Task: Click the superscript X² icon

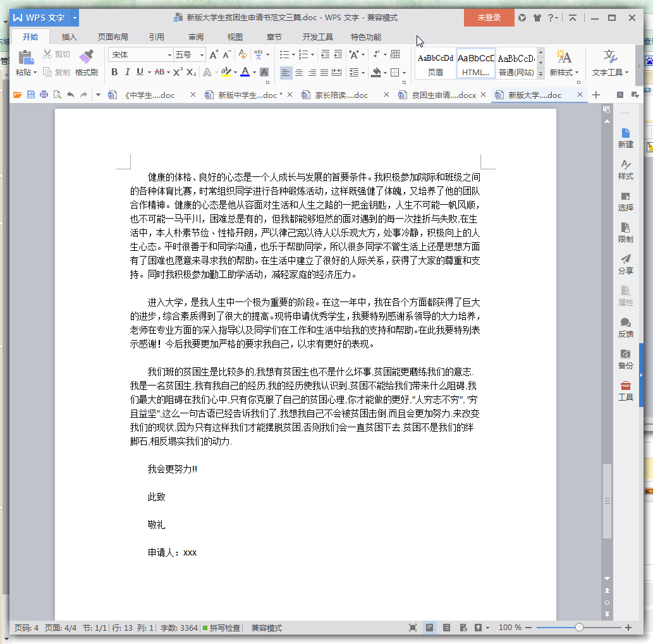Action: point(178,72)
